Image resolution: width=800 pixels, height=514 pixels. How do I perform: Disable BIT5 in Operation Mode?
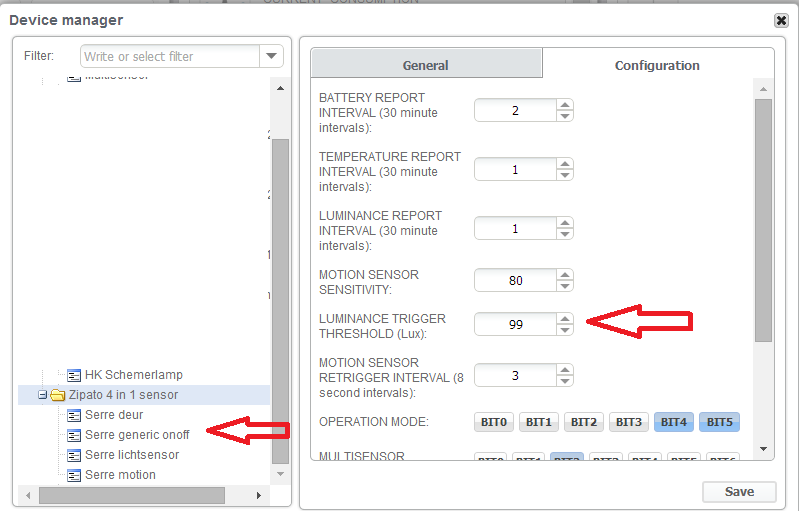pos(719,422)
